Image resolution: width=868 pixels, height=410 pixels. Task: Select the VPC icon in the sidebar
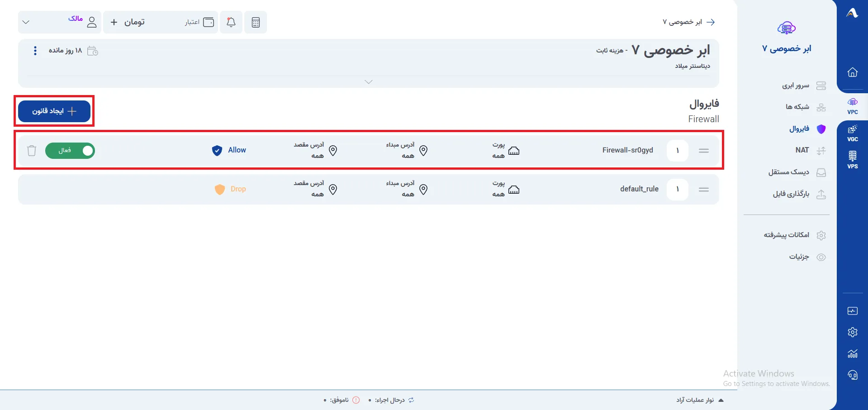tap(853, 106)
